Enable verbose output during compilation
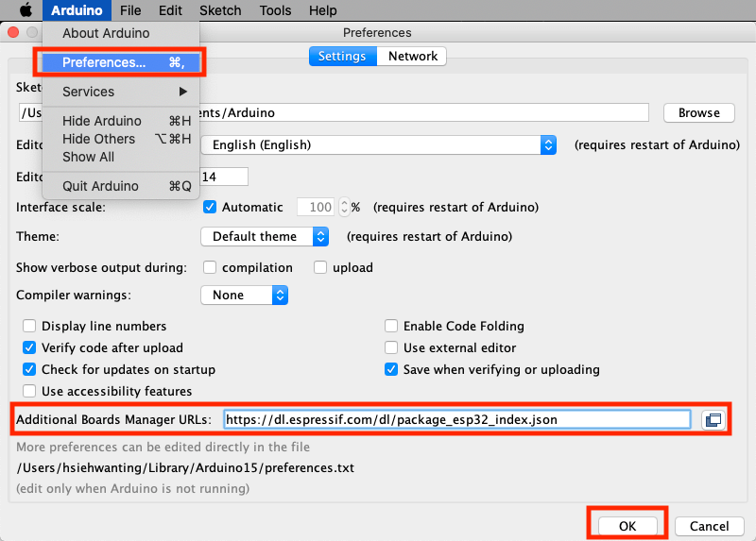The image size is (756, 541). pyautogui.click(x=211, y=267)
